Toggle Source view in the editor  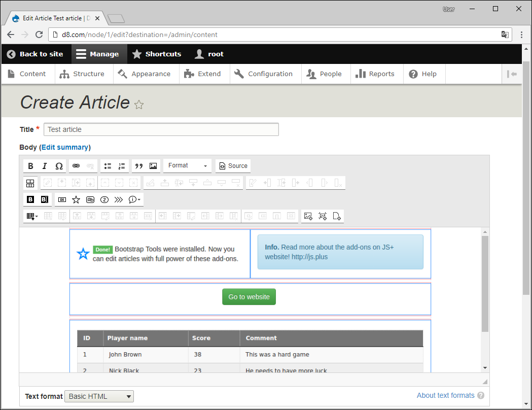[x=233, y=166]
